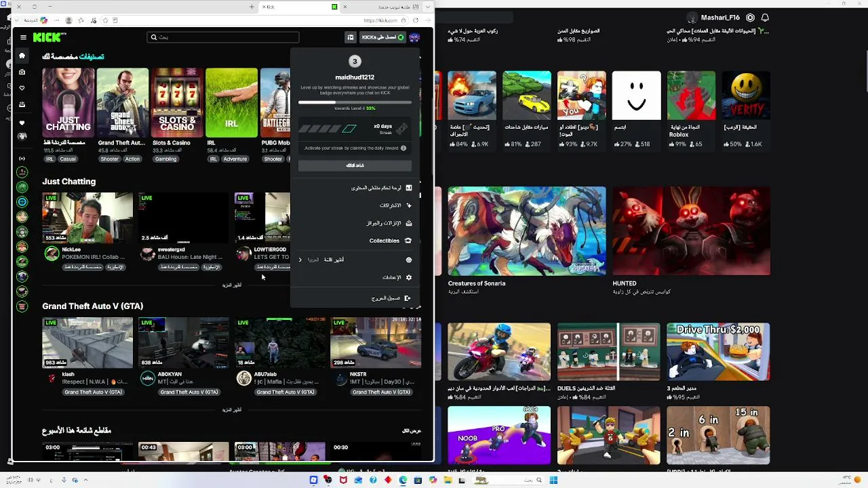This screenshot has width=868, height=488.
Task: Open the Browse icon in Kick sidebar
Action: [22, 72]
